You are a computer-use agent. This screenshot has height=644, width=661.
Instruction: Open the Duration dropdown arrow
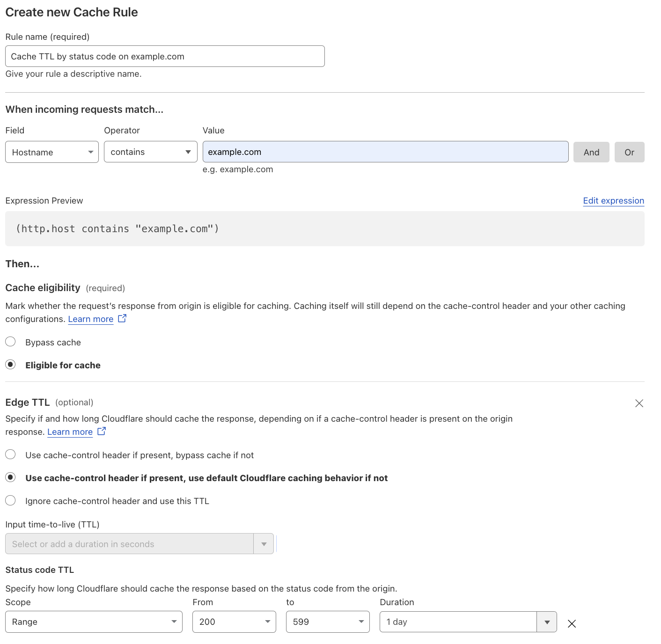pyautogui.click(x=546, y=622)
